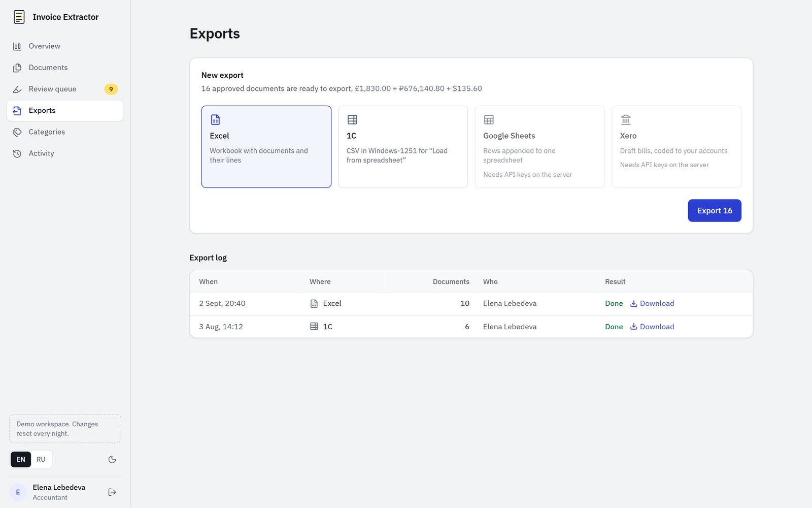The height and width of the screenshot is (508, 812).
Task: Click the Google Sheets grid icon
Action: tap(489, 120)
